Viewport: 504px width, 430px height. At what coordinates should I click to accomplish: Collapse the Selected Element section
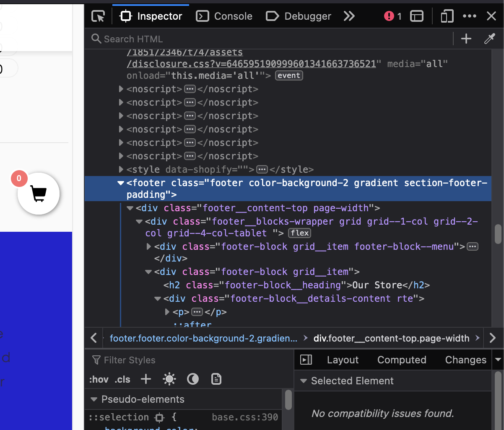pos(303,381)
